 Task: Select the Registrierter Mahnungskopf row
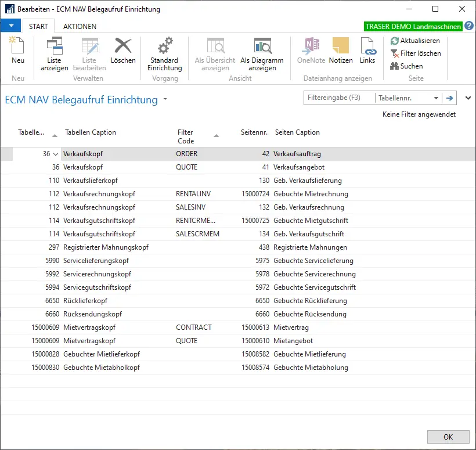[106, 247]
